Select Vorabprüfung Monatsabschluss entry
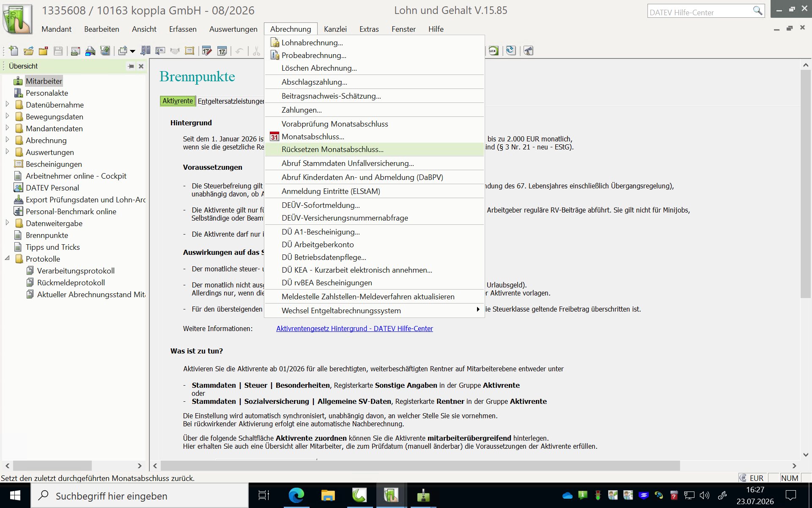The width and height of the screenshot is (812, 508). tap(374, 124)
